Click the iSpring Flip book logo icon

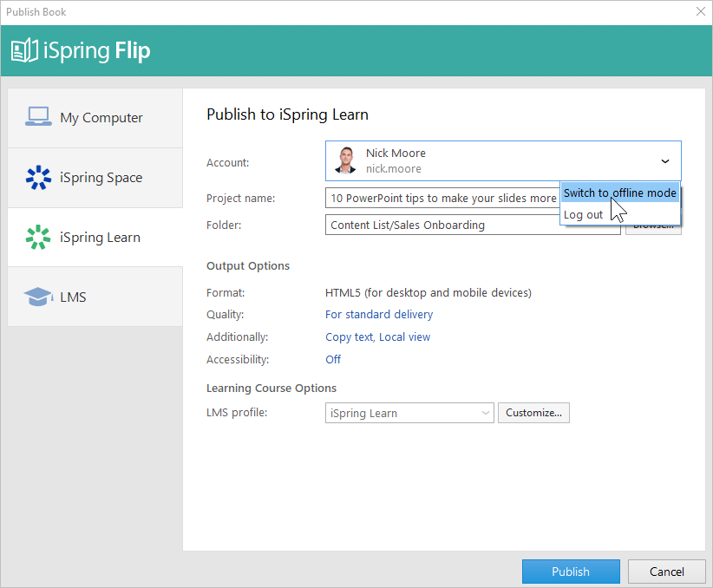pos(24,50)
